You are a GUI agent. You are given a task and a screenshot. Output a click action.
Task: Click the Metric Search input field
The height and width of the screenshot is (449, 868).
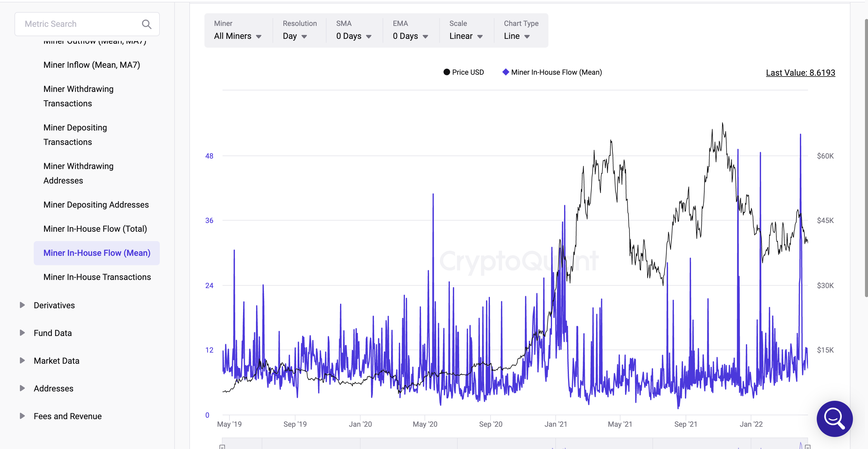pos(85,23)
